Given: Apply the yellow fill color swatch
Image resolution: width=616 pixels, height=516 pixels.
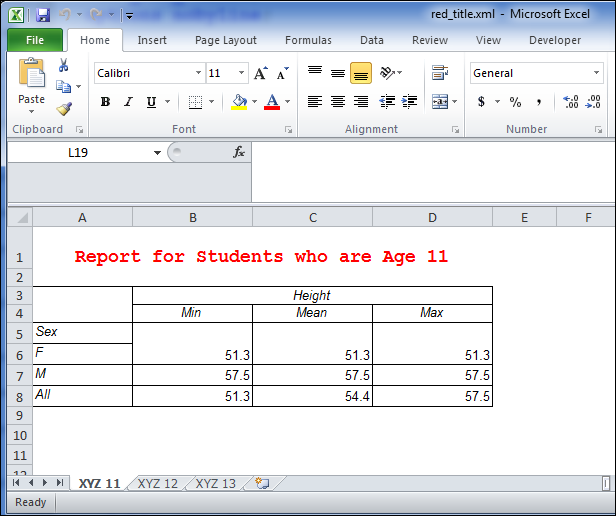Looking at the screenshot, I should [239, 102].
